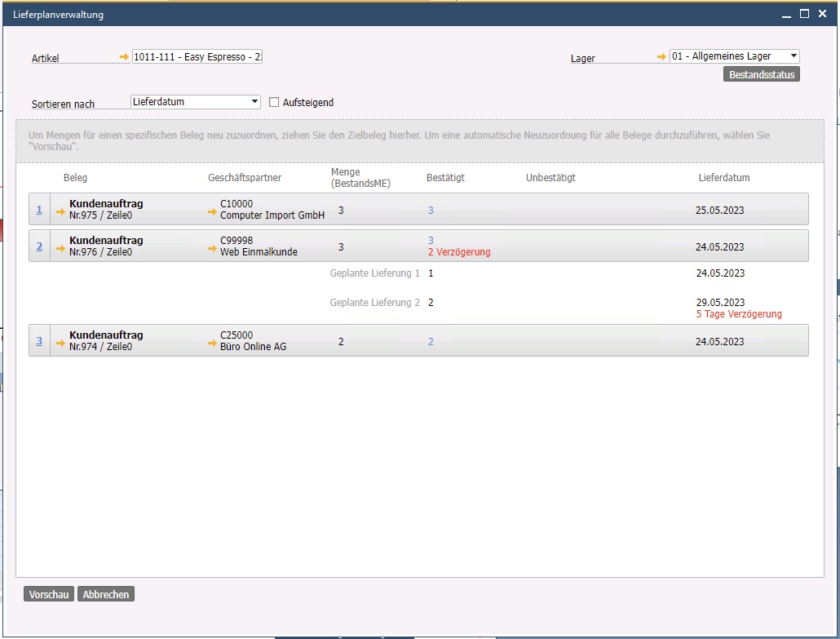Viewport: 840px width, 639px height.
Task: Open Kundenauftrag Nr.976 via its orange arrow
Action: tap(60, 248)
